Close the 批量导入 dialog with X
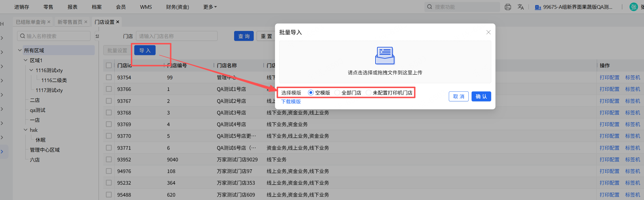 [488, 32]
